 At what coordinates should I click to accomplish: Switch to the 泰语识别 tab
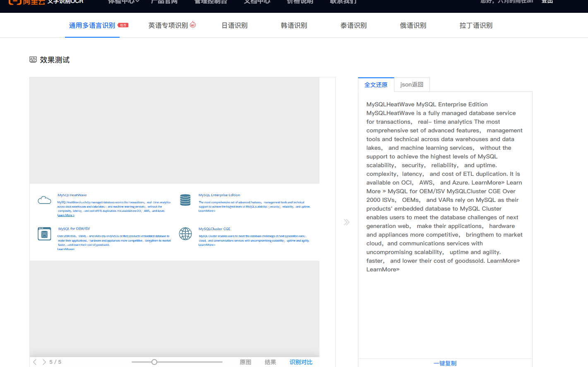tap(353, 26)
